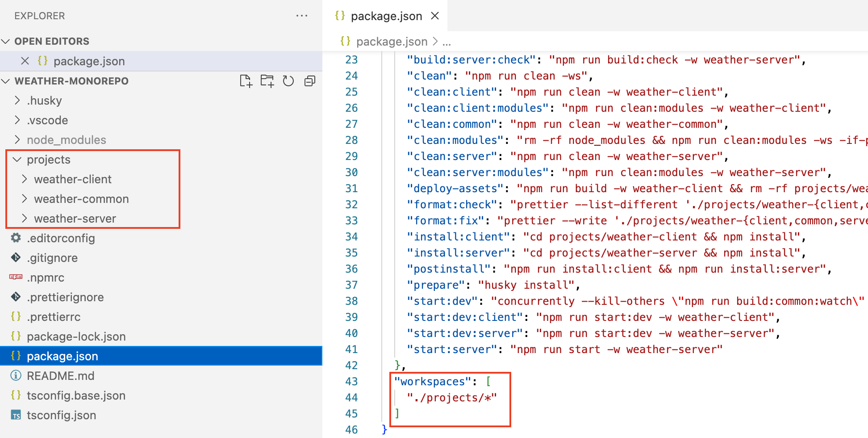Click the "clean" key on line 24

pos(430,76)
